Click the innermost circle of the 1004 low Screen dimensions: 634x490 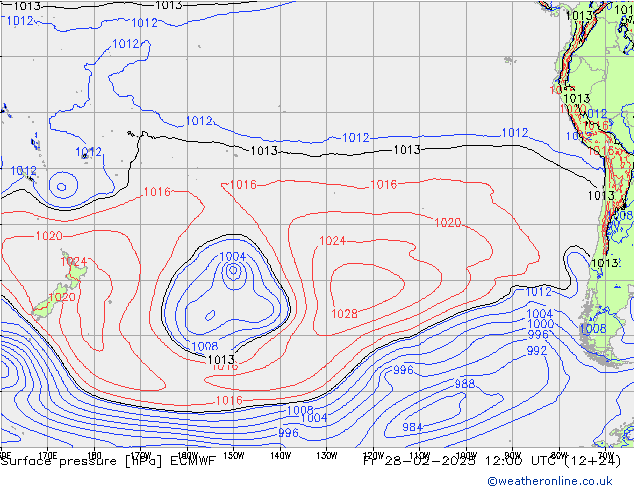pyautogui.click(x=233, y=270)
